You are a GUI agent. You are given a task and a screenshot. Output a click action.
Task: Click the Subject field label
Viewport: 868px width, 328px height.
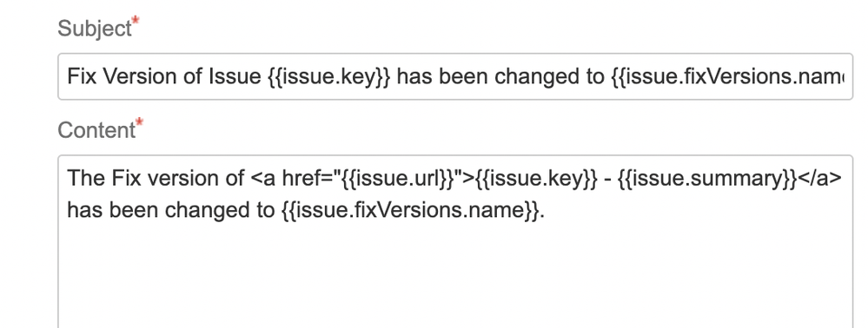94,29
